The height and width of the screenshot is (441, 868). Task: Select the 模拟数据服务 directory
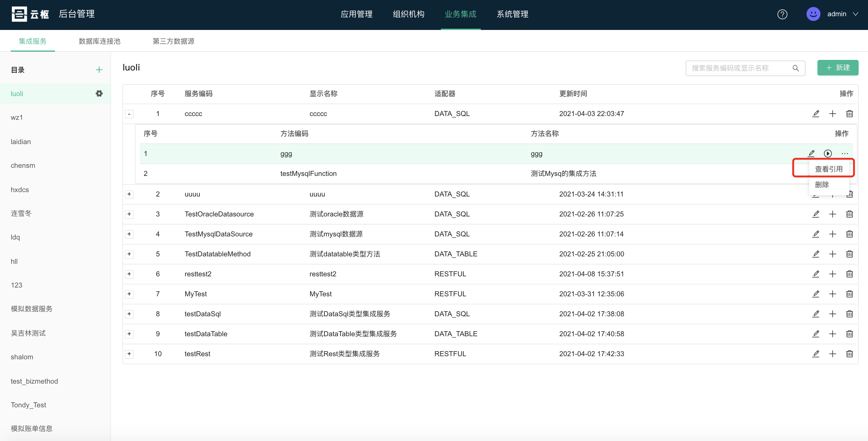tap(55, 309)
